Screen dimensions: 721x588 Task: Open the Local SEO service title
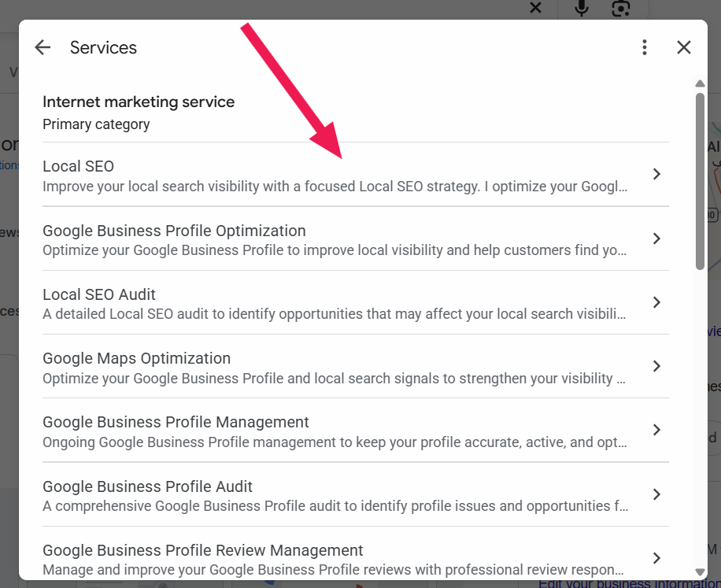[78, 166]
